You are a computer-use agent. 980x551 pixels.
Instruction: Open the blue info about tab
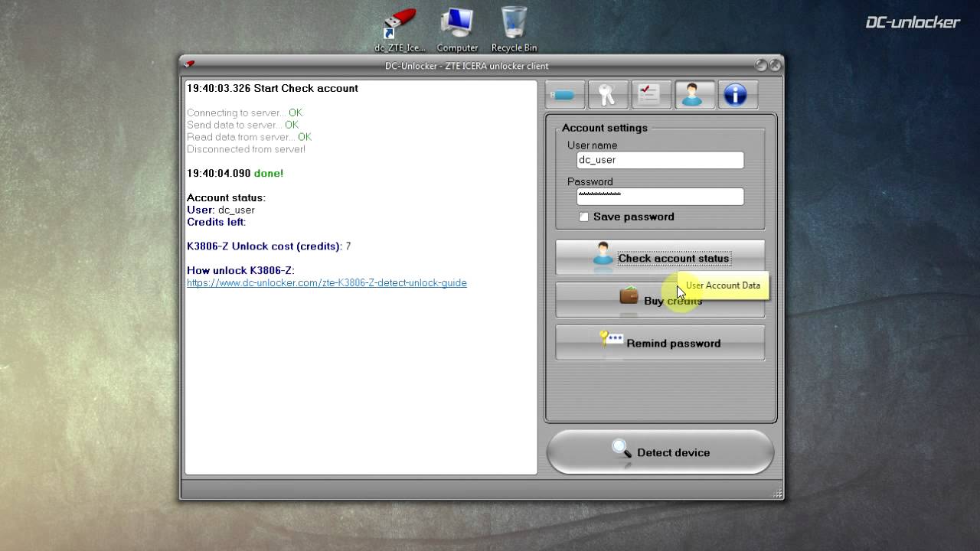coord(737,95)
